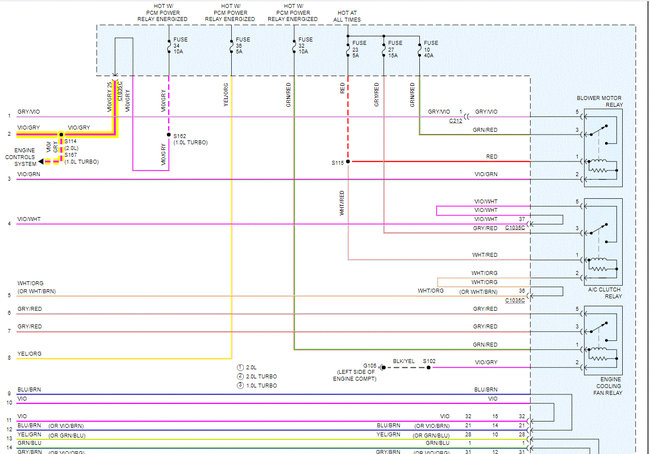
Task: Click the arrow pointing to Engine Controls System
Action: pos(41,161)
